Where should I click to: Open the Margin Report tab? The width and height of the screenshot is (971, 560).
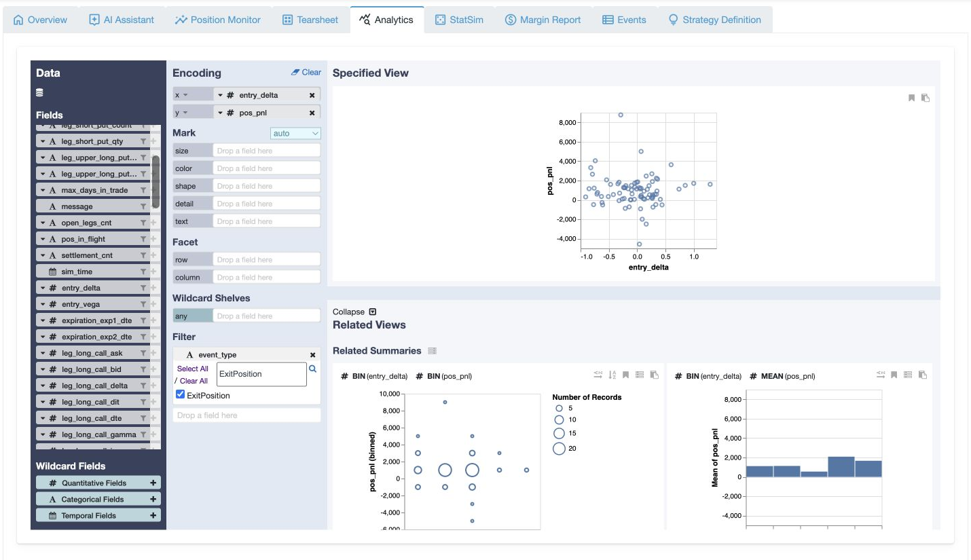point(543,20)
